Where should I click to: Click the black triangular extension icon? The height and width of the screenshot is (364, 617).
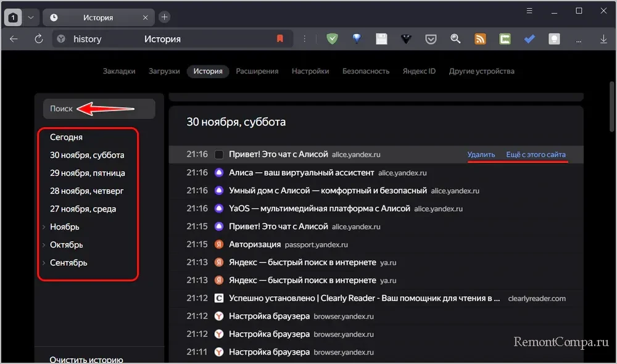pyautogui.click(x=406, y=39)
